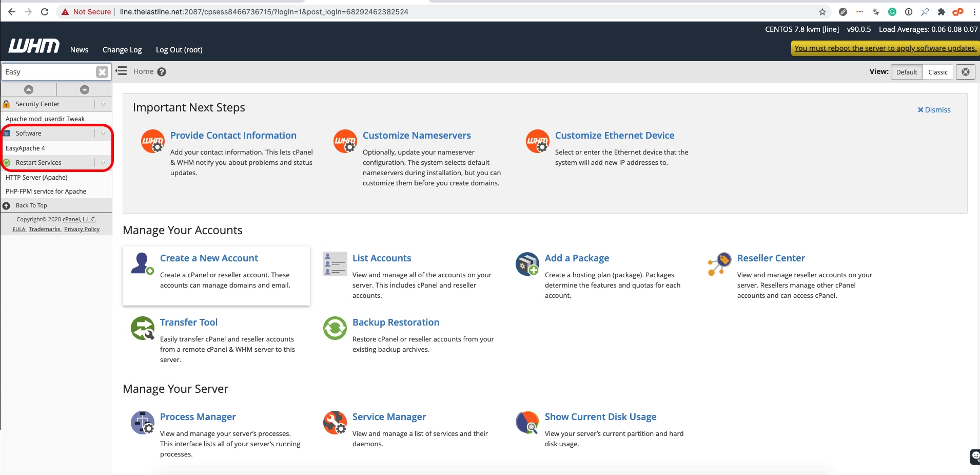The image size is (980, 475).
Task: Bookmark this page with the star icon
Action: (x=822, y=12)
